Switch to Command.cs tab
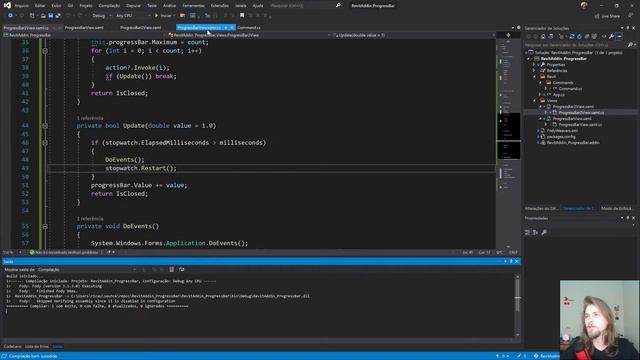640x360 pixels. (x=249, y=28)
